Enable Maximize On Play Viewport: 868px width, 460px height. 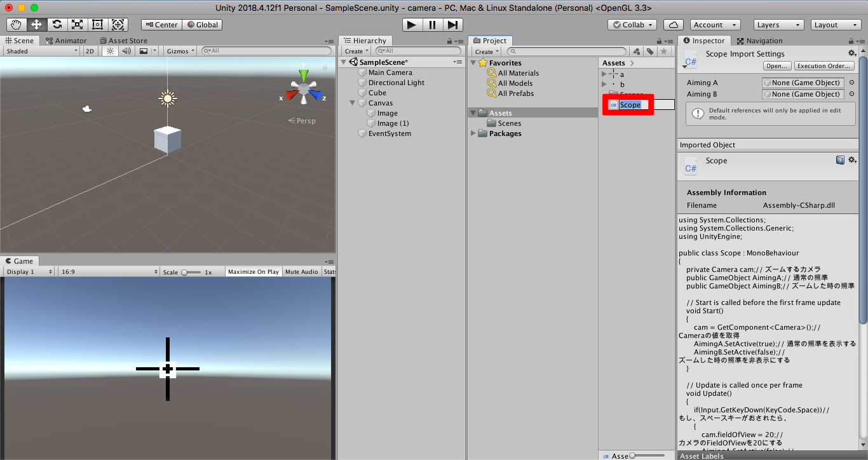pyautogui.click(x=254, y=272)
